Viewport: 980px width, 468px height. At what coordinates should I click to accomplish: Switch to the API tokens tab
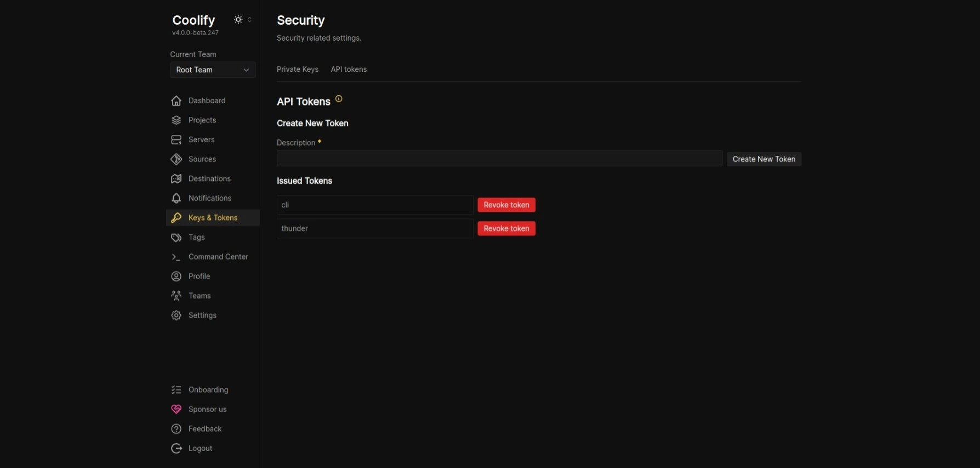point(349,69)
